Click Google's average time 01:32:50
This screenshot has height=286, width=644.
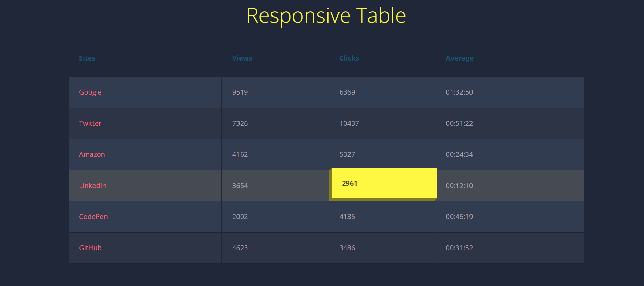point(459,92)
